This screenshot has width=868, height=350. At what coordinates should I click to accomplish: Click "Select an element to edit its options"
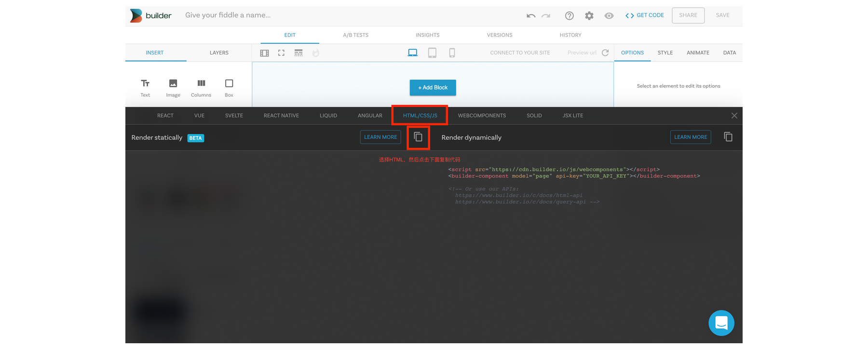tap(678, 86)
